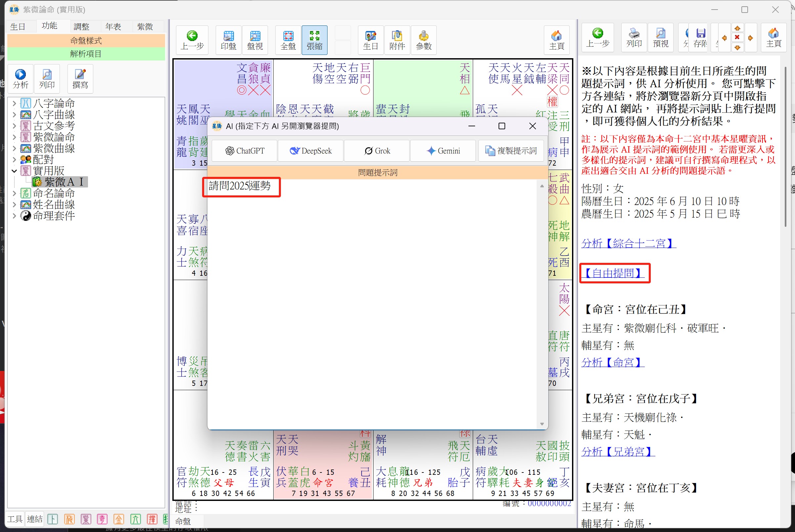795x532 pixels.
Task: Click the right panel's vertical scrollbar
Action: click(785, 146)
